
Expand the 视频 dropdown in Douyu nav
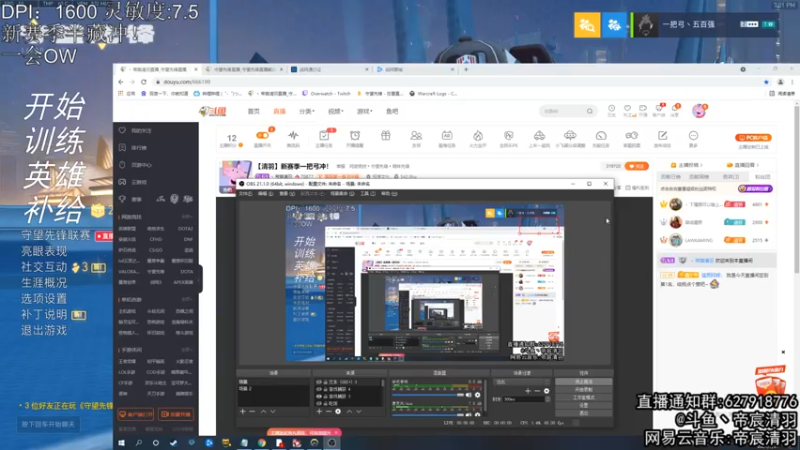pos(335,111)
